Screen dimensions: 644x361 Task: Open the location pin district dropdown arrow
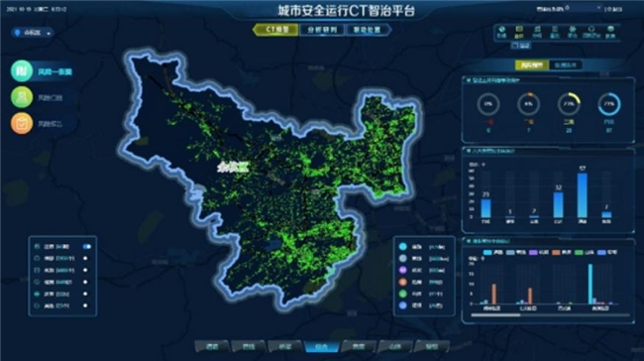coord(49,34)
